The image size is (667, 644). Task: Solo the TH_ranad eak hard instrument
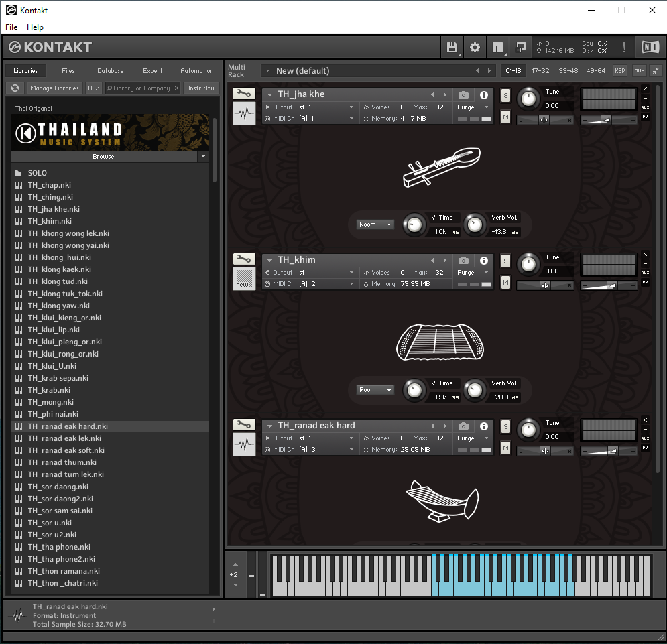click(505, 426)
